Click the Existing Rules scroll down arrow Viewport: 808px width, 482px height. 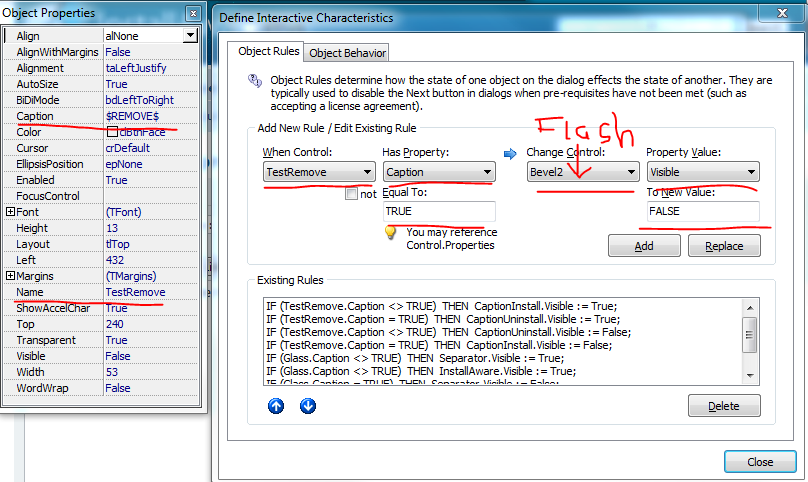click(750, 376)
